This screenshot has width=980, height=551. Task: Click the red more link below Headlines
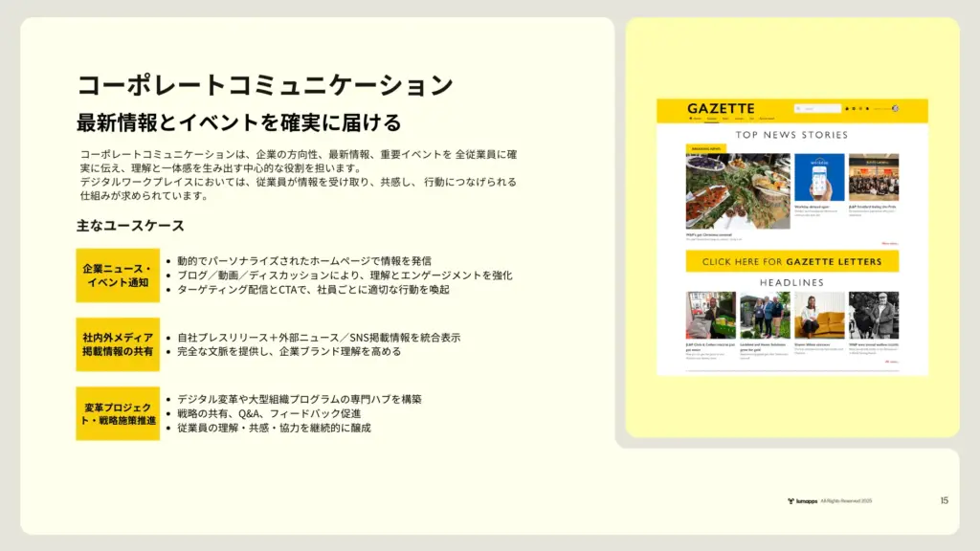(x=891, y=363)
